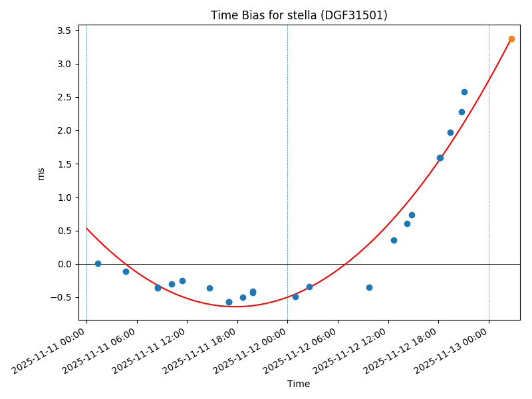This screenshot has width=532, height=399.
Task: Click the blue data point near 2.0 ms
Action: 450,132
